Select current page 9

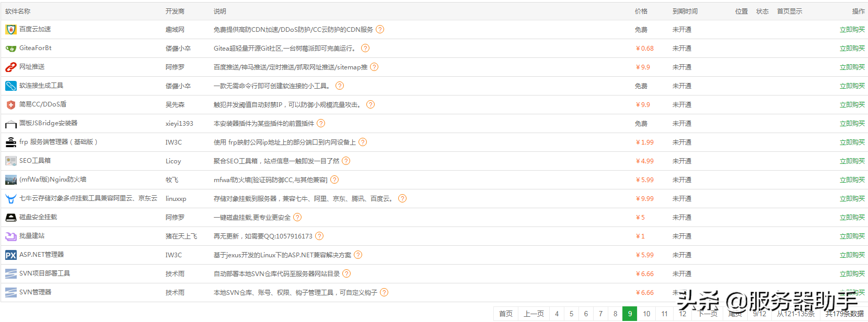tap(630, 314)
